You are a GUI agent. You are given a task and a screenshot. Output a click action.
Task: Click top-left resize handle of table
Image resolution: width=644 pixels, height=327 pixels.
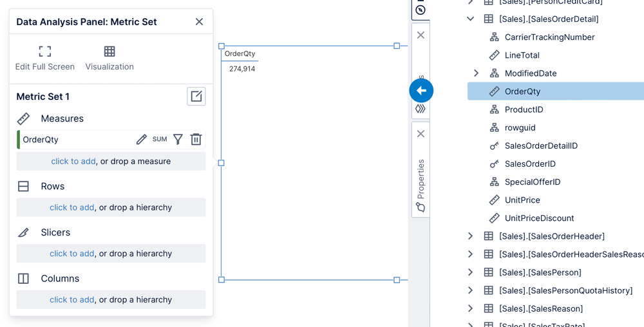pyautogui.click(x=222, y=46)
